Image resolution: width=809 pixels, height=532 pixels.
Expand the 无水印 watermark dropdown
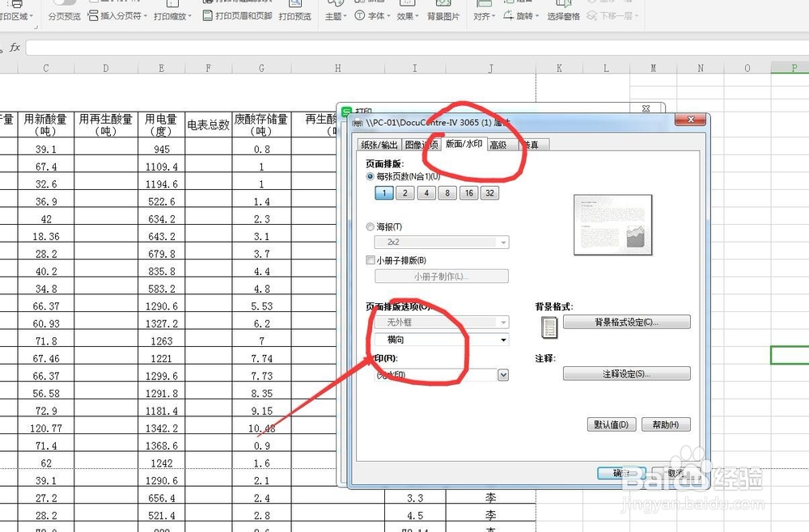(502, 374)
